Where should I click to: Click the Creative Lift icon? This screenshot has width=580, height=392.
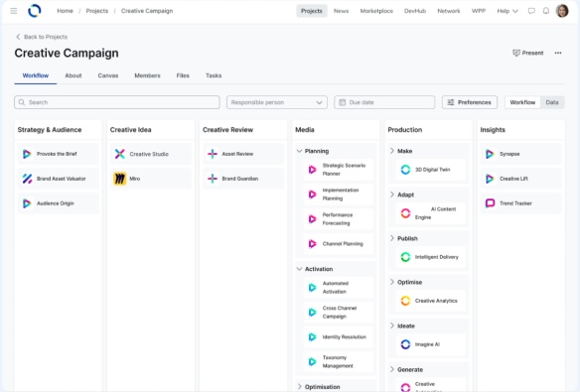(490, 179)
